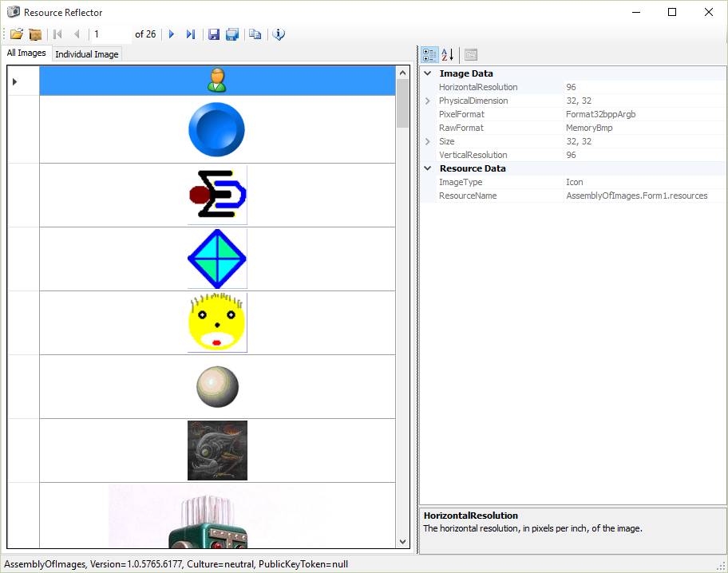Copy the image to clipboard

tap(255, 34)
